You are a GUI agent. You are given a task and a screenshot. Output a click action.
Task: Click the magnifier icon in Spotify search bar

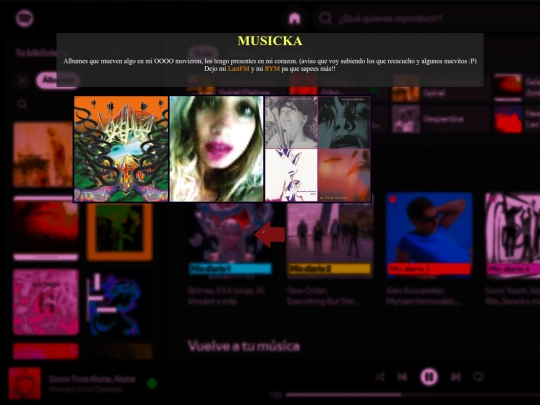[325, 18]
